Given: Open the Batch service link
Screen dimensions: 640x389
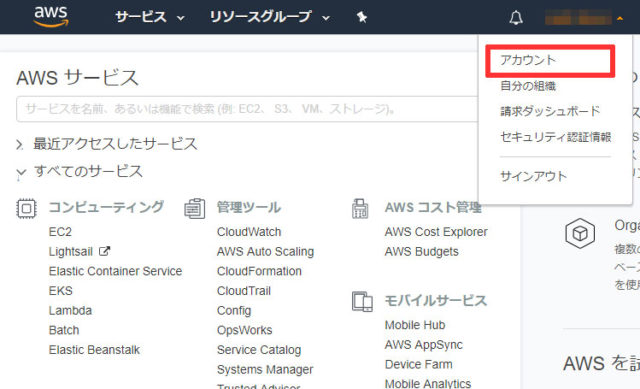Looking at the screenshot, I should coord(64,330).
